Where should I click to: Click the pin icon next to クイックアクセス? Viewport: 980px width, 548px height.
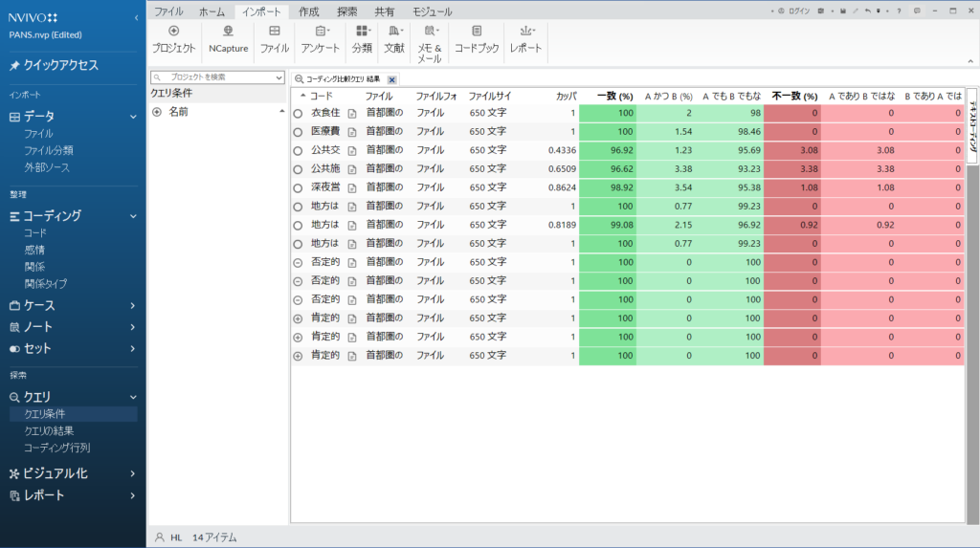(14, 66)
